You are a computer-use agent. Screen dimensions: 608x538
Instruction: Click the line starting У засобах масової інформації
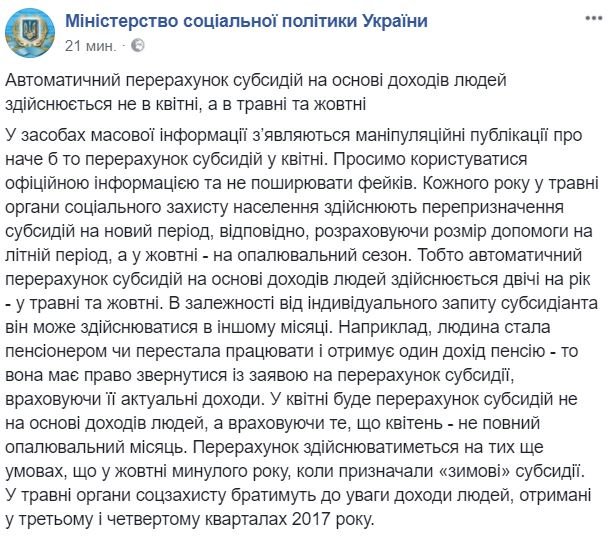298,136
